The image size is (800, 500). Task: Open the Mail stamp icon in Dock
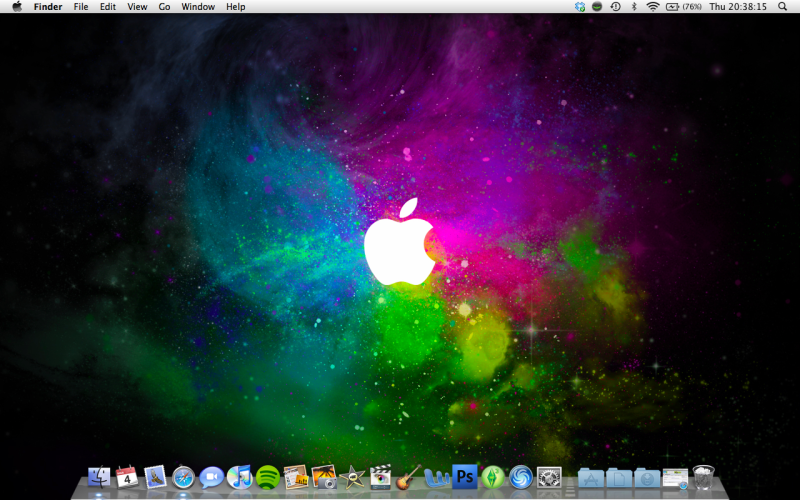[155, 478]
